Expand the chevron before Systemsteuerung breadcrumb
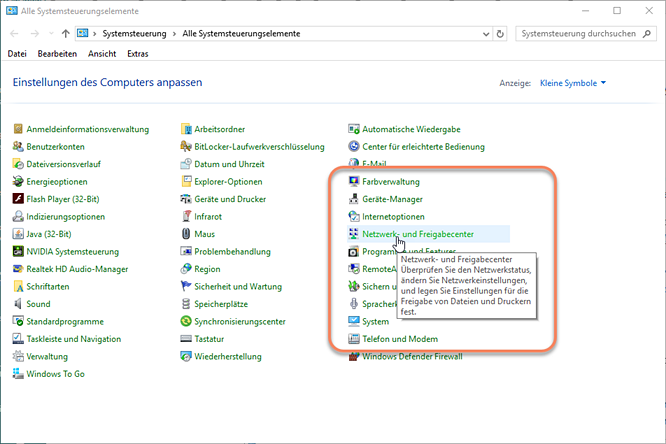 tap(94, 34)
